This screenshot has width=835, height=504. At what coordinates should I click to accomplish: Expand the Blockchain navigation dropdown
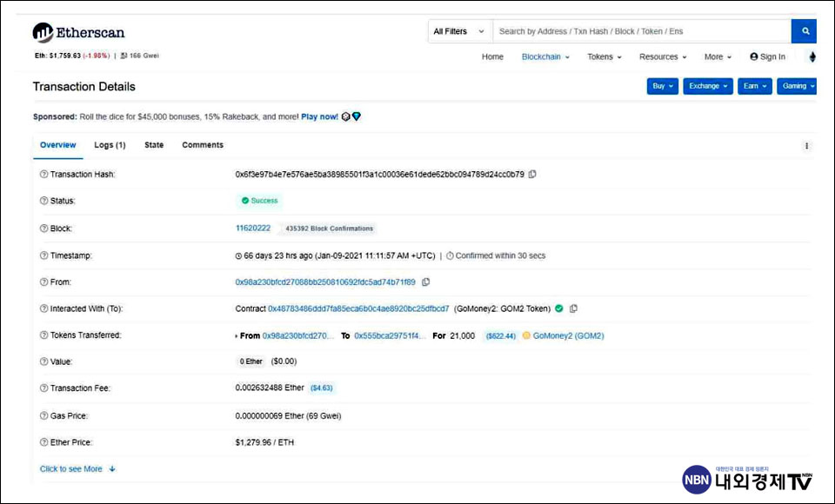click(545, 56)
